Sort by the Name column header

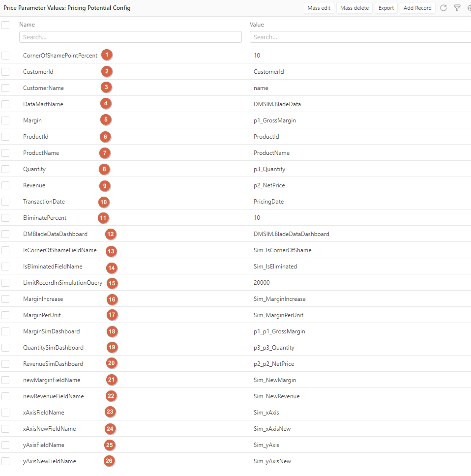pos(27,25)
